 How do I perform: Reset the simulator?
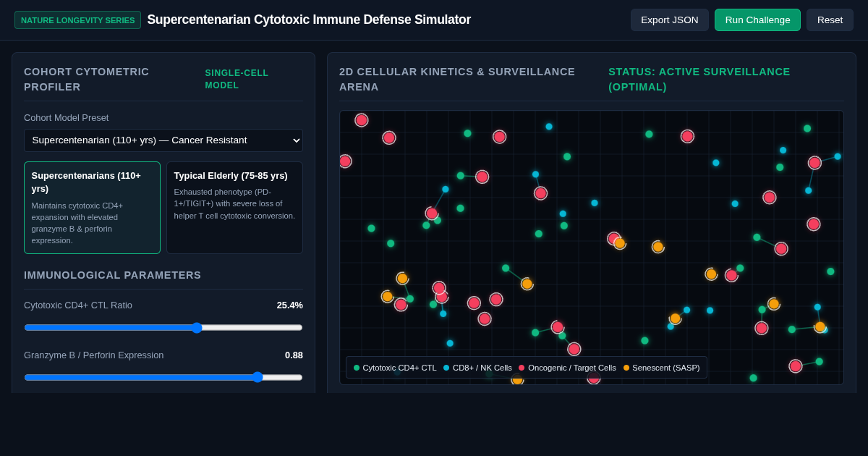coord(830,20)
